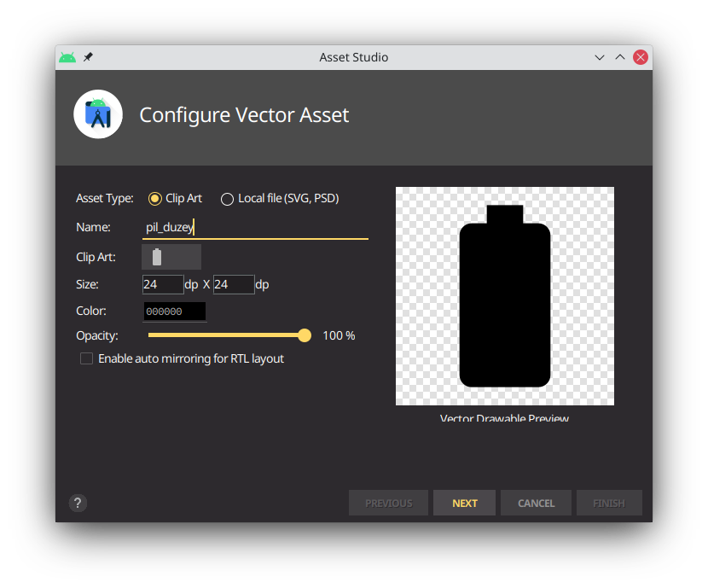Click the Android Studio logo in header
The height and width of the screenshot is (588, 708).
98,114
